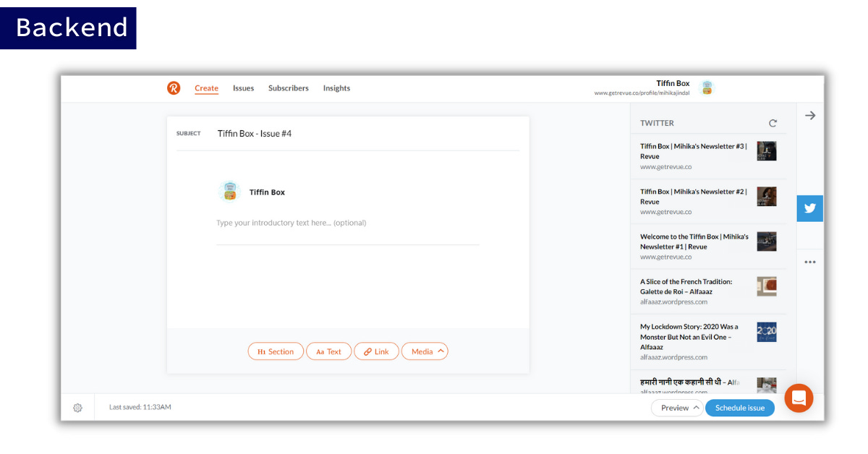Add a Link block
This screenshot has width=868, height=454.
[x=376, y=351]
